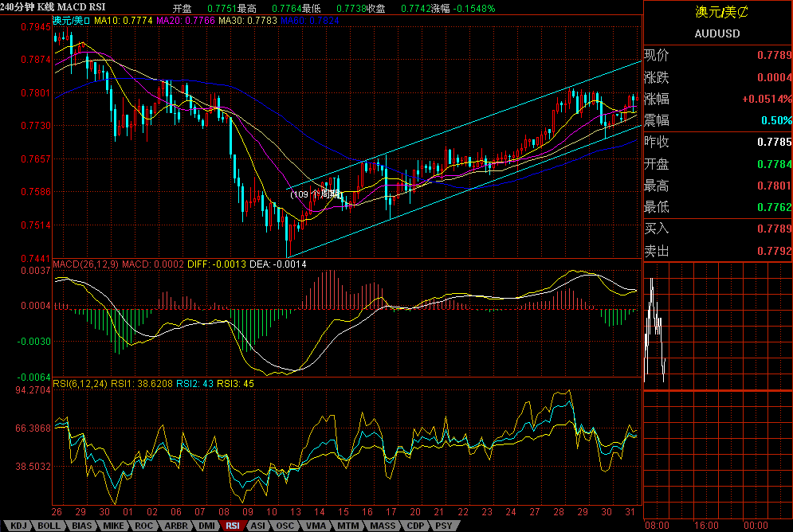Click the RSI(6,12,24) panel label
Viewport: 793px width, 532px height.
pyautogui.click(x=80, y=383)
